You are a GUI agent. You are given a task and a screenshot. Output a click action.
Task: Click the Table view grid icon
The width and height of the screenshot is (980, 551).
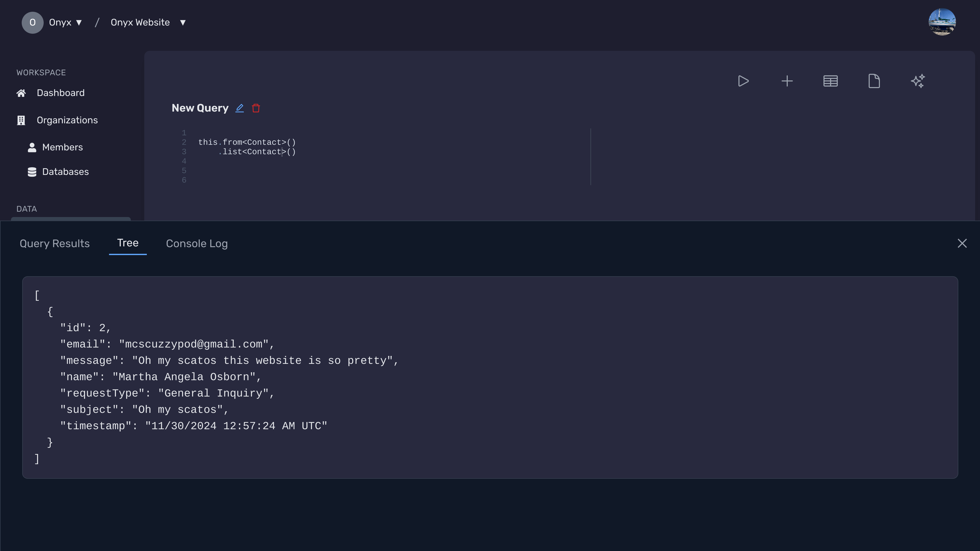(x=831, y=81)
